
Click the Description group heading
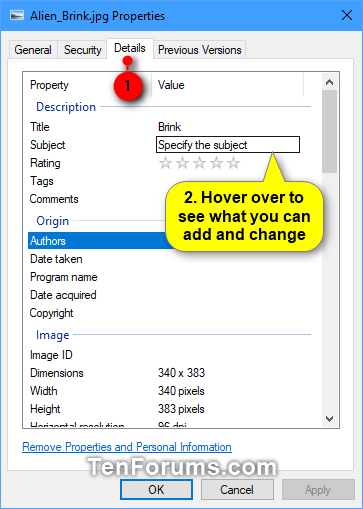[66, 107]
